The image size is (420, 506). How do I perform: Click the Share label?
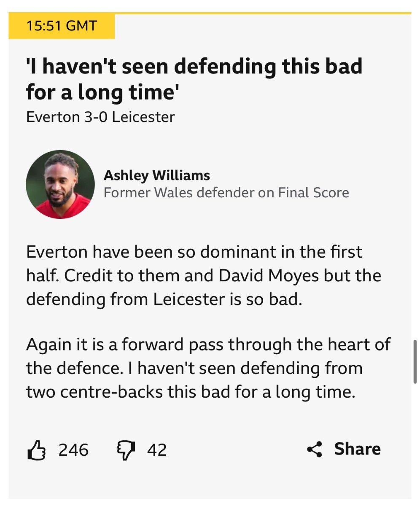click(358, 449)
